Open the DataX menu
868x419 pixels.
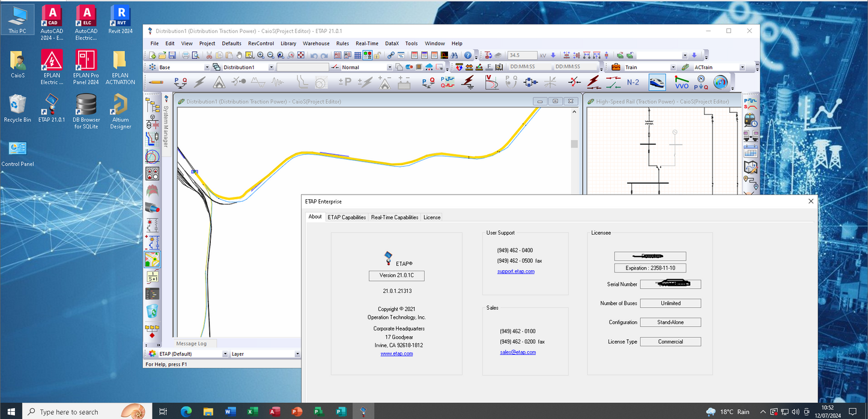(392, 43)
